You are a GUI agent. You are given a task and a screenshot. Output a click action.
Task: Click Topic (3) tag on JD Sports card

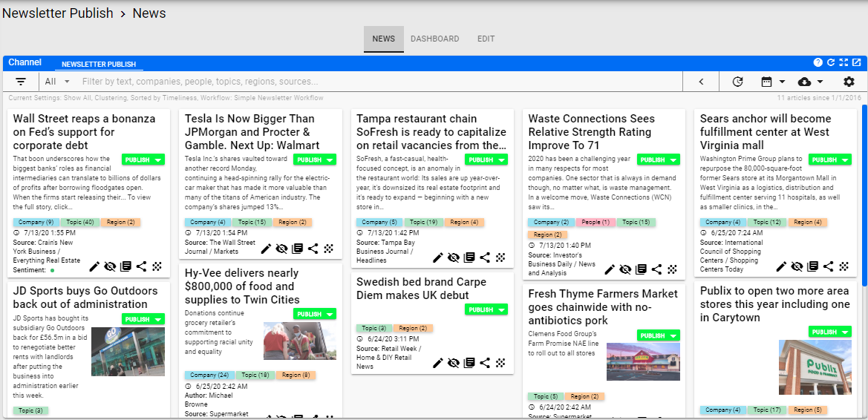coord(30,411)
